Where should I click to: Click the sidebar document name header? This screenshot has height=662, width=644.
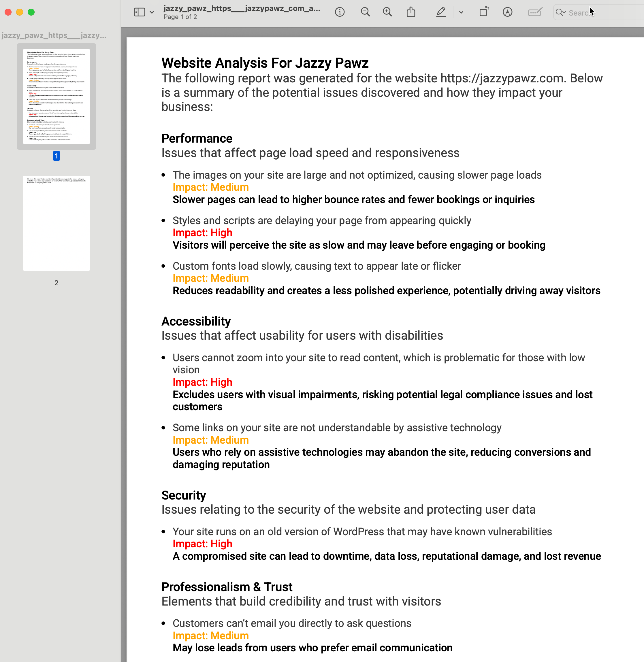(x=54, y=35)
